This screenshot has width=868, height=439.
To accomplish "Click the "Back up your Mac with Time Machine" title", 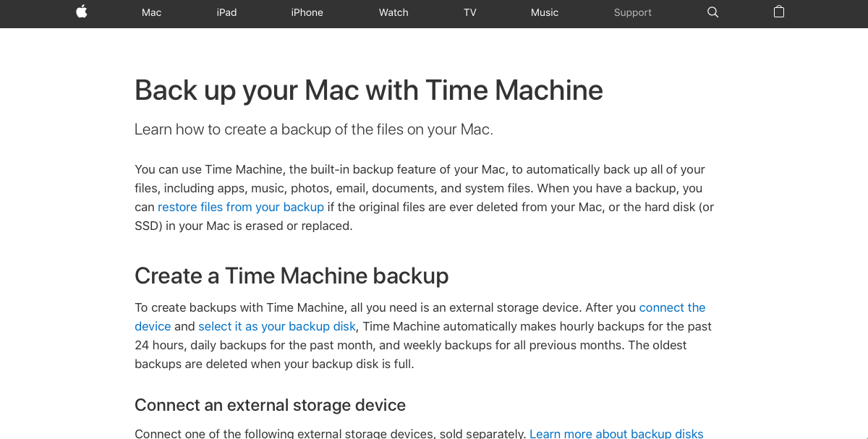I will pyautogui.click(x=369, y=90).
